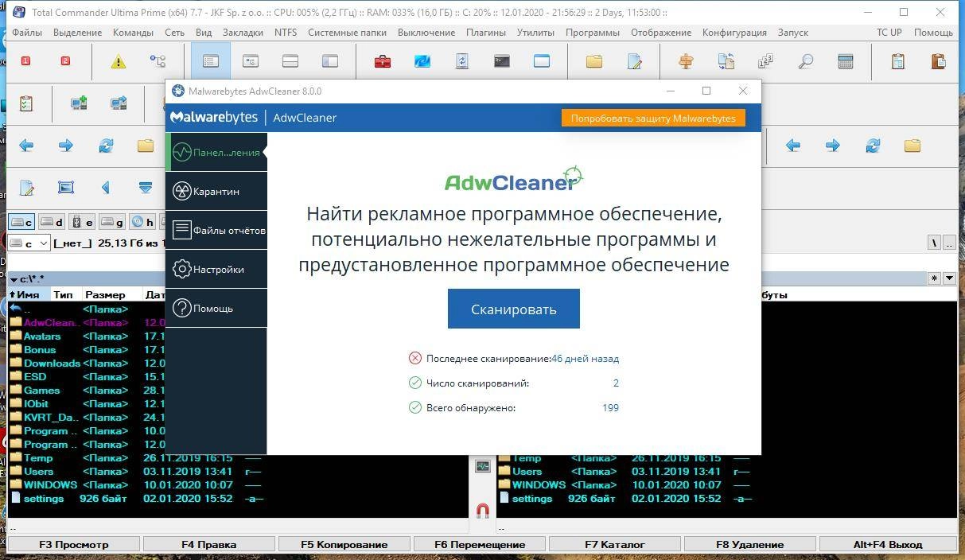The width and height of the screenshot is (965, 560).
Task: Click the blue resize window toolbar icon
Action: [422, 61]
